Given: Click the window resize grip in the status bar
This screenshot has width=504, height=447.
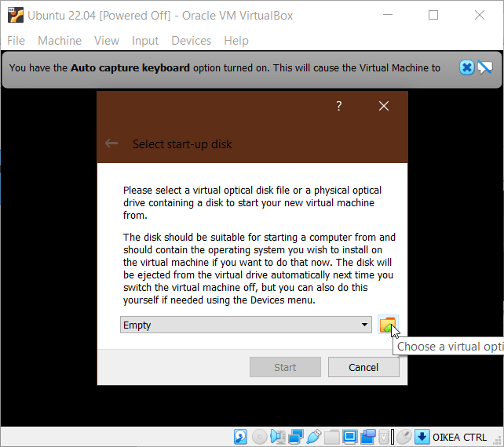Looking at the screenshot, I should click(x=498, y=440).
